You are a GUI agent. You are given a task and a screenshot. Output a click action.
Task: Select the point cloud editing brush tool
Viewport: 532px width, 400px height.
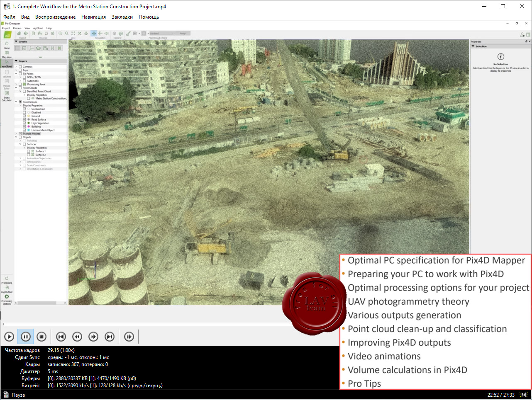(x=128, y=33)
